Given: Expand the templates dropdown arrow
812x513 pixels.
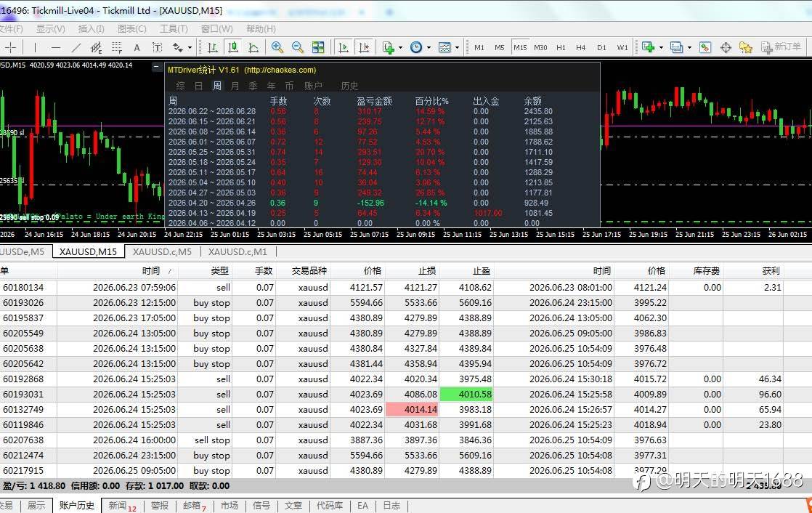Looking at the screenshot, I should tap(457, 48).
